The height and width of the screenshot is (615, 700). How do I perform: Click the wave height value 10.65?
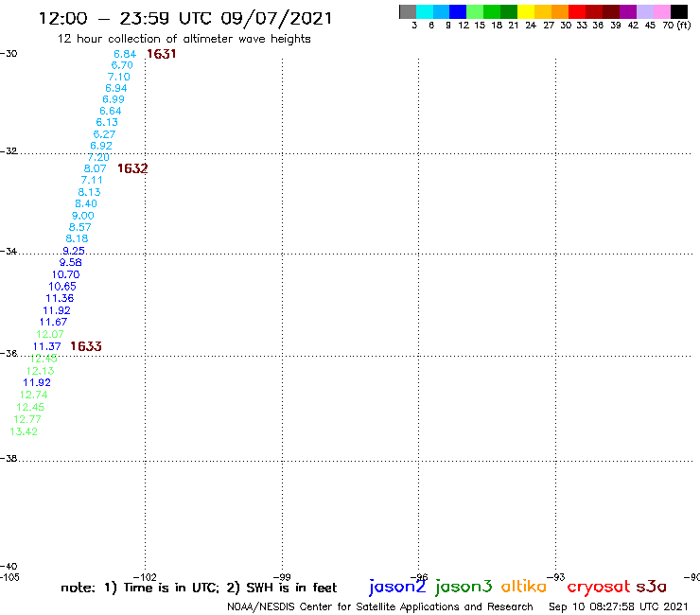click(62, 287)
